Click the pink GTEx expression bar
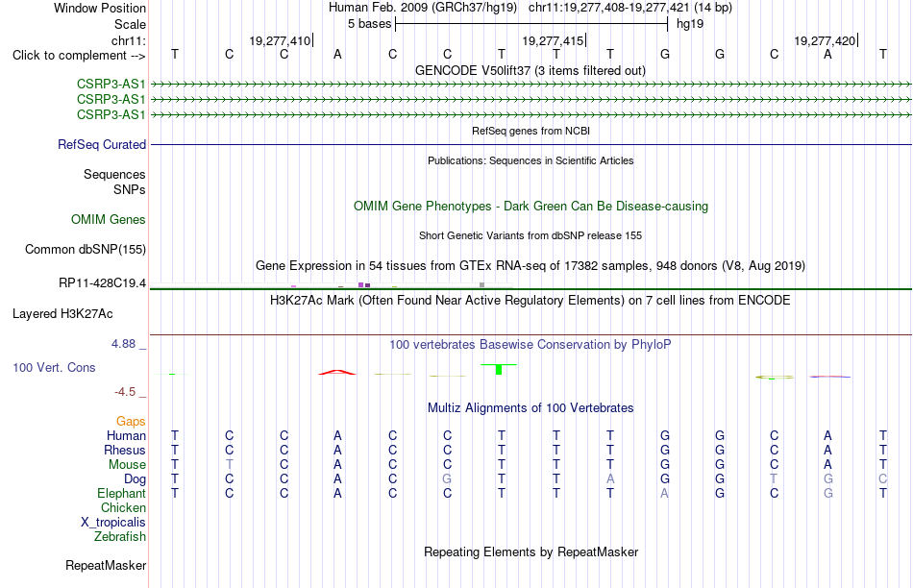 click(293, 286)
